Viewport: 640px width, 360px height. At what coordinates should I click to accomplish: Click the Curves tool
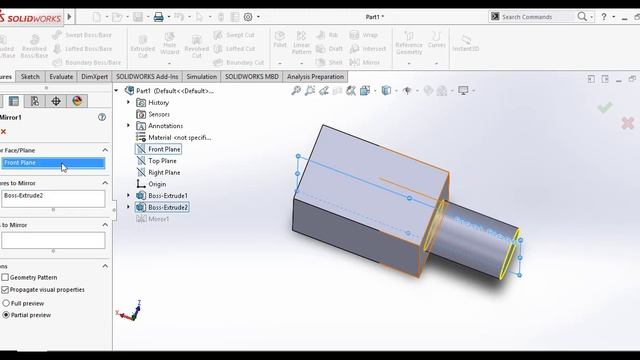(x=436, y=40)
